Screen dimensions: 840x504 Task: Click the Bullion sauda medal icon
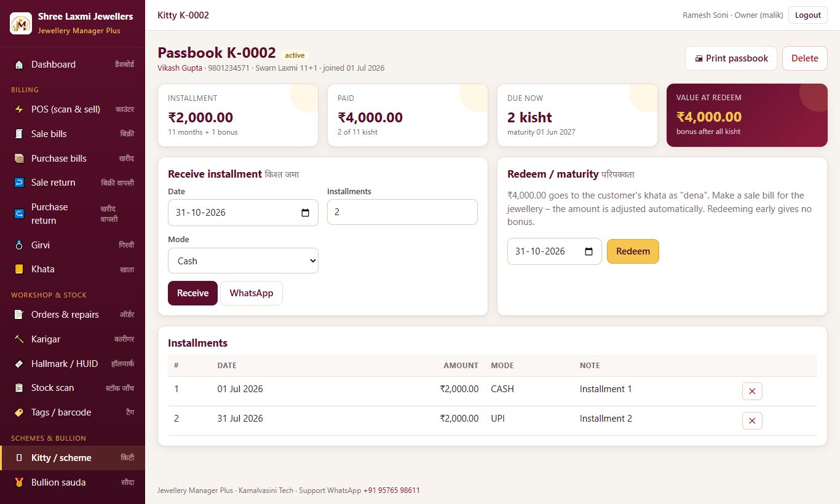pos(19,482)
